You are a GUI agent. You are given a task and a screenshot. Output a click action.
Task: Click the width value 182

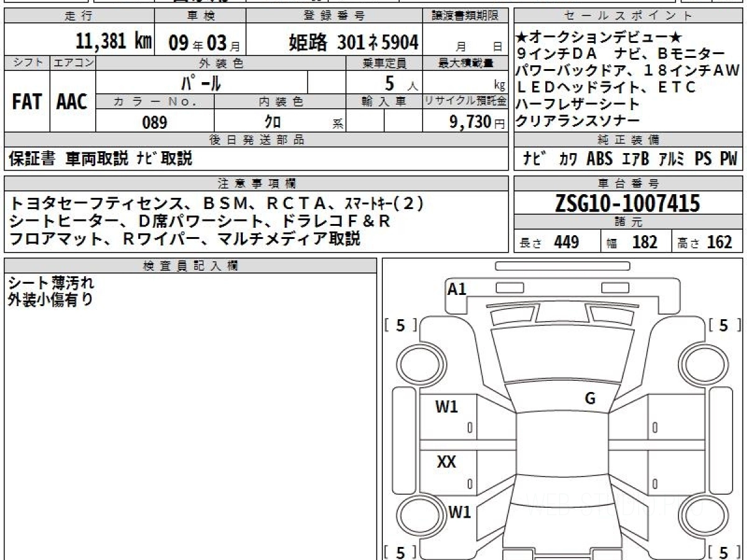tap(644, 243)
